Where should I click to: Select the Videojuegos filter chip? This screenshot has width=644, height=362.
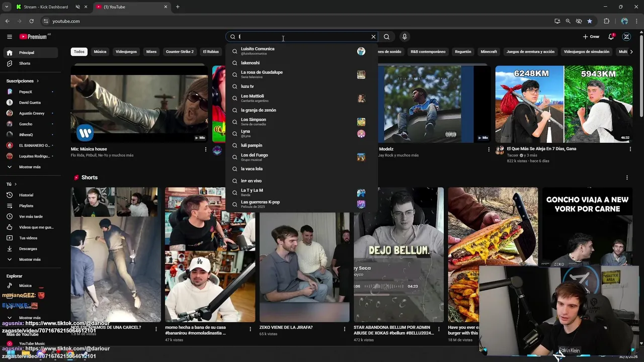[x=126, y=52]
